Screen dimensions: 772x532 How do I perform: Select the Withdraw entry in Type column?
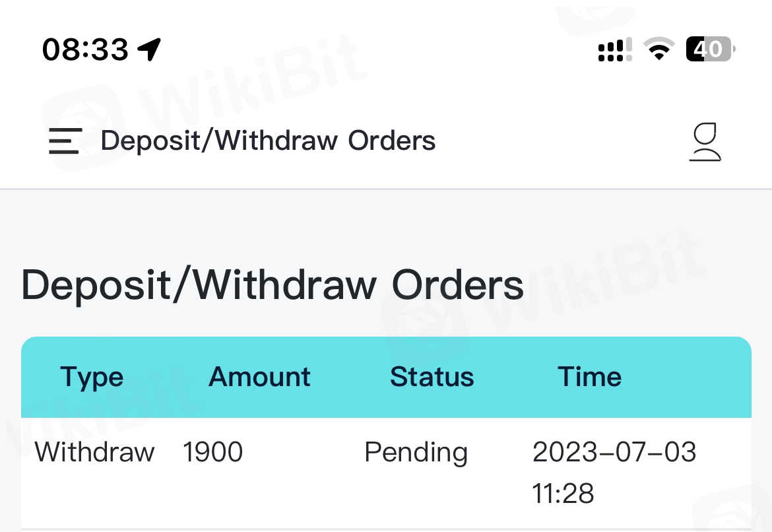[94, 453]
